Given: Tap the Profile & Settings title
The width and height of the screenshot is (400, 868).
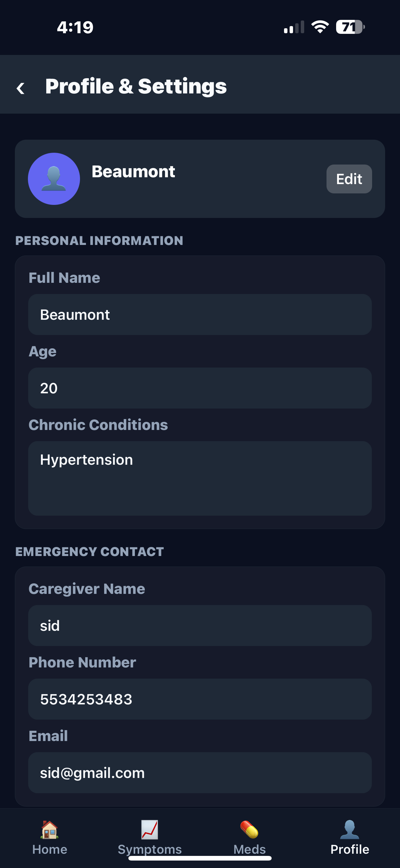Looking at the screenshot, I should pyautogui.click(x=136, y=86).
